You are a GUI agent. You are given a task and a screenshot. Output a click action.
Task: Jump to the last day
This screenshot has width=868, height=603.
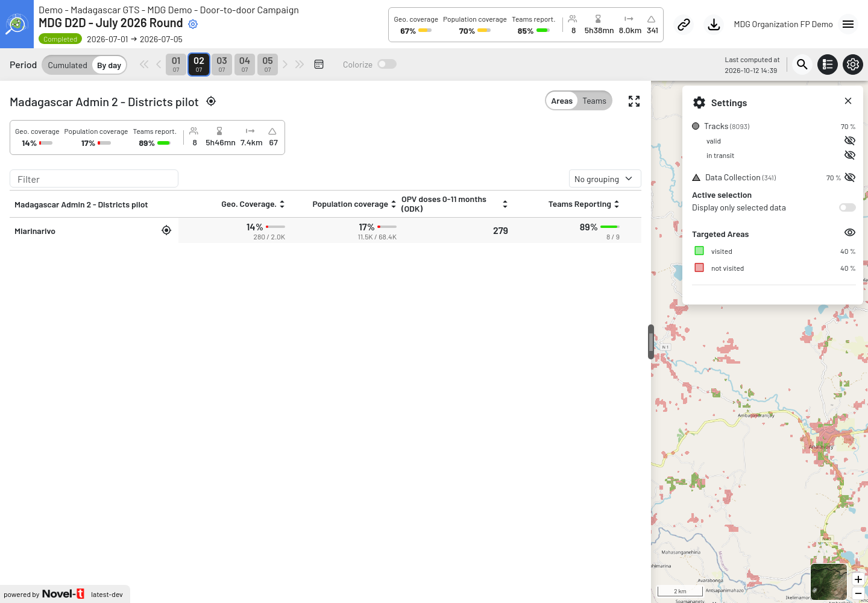tap(300, 65)
